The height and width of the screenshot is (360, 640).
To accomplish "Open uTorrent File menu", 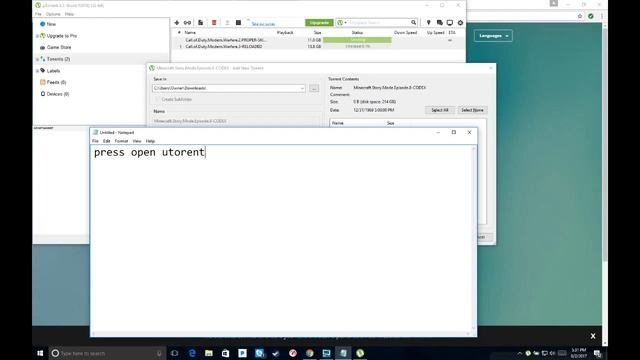I will click(38, 14).
